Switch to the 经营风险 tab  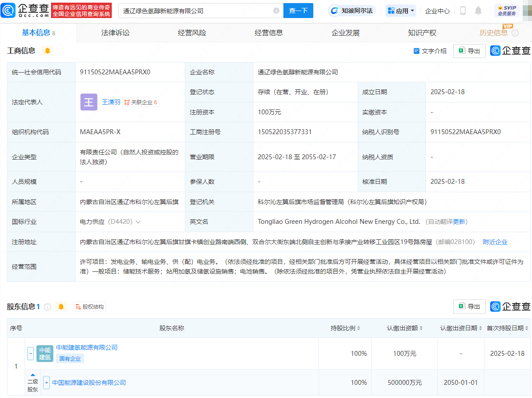coord(192,33)
